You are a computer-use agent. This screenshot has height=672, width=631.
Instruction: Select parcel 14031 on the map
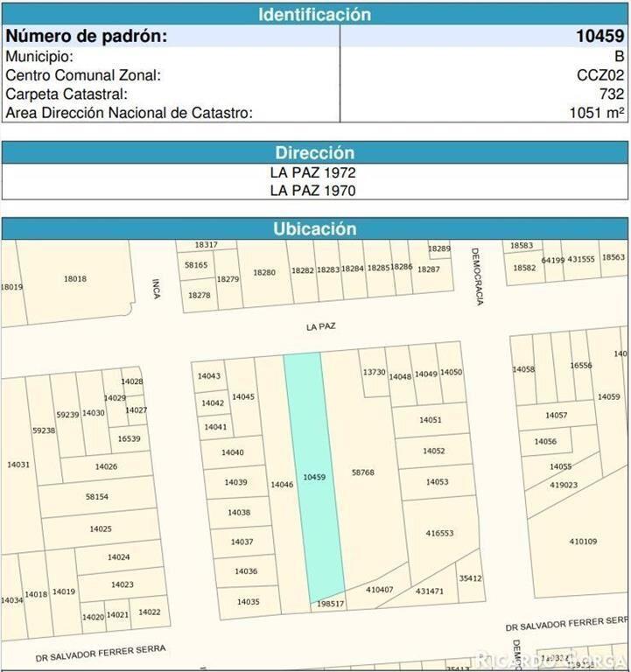pyautogui.click(x=18, y=465)
